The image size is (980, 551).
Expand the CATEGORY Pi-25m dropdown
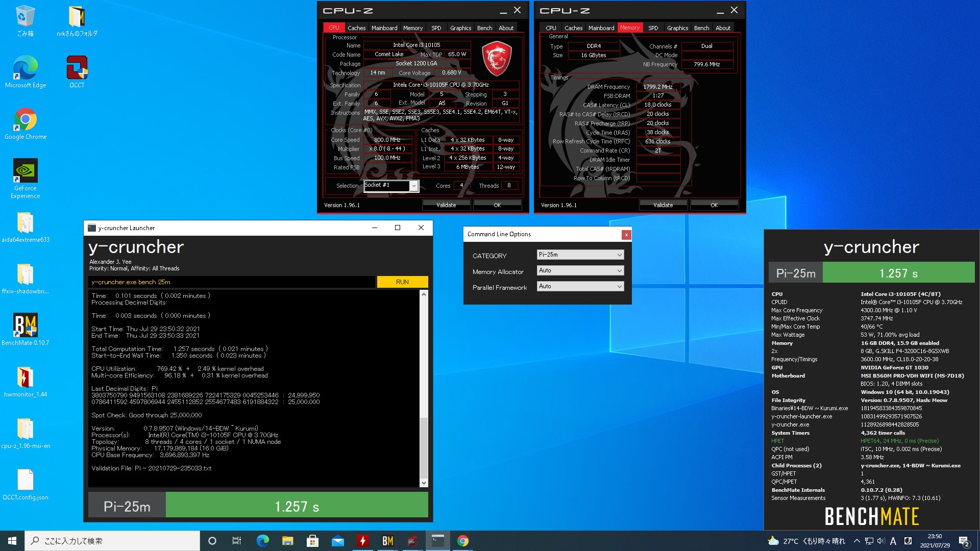pos(580,255)
